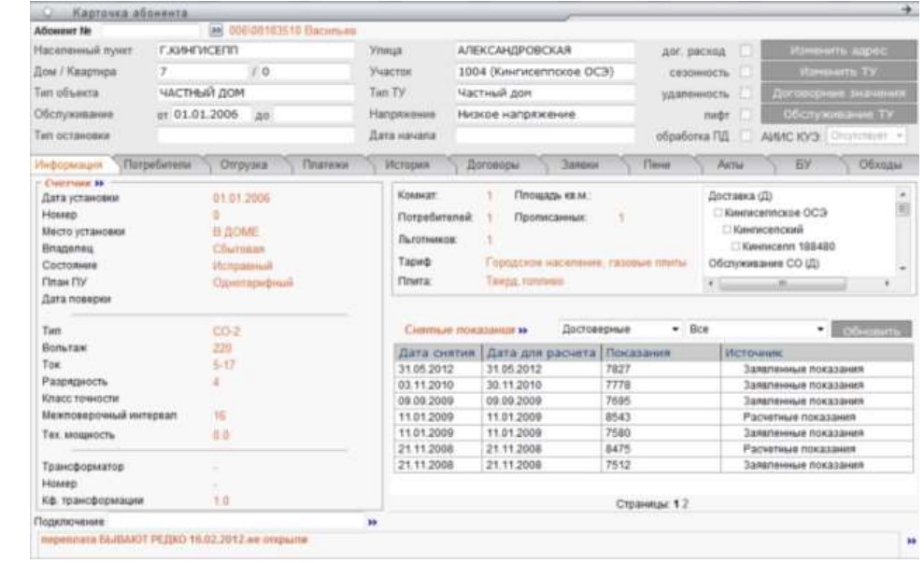This screenshot has height=563, width=924.
Task: Click the Изменить адрес button
Action: pos(838,50)
